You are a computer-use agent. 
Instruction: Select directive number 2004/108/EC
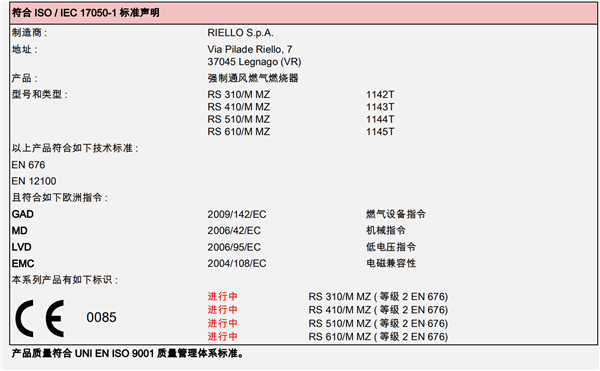point(237,264)
